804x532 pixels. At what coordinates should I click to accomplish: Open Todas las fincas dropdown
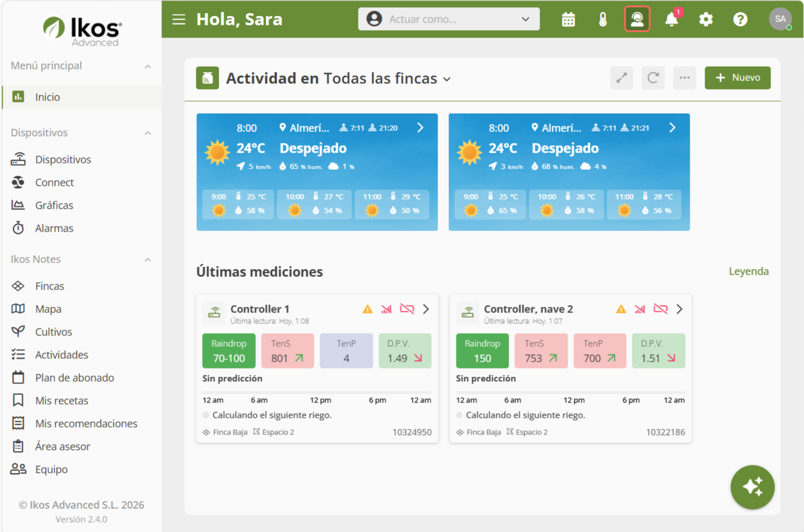(388, 78)
